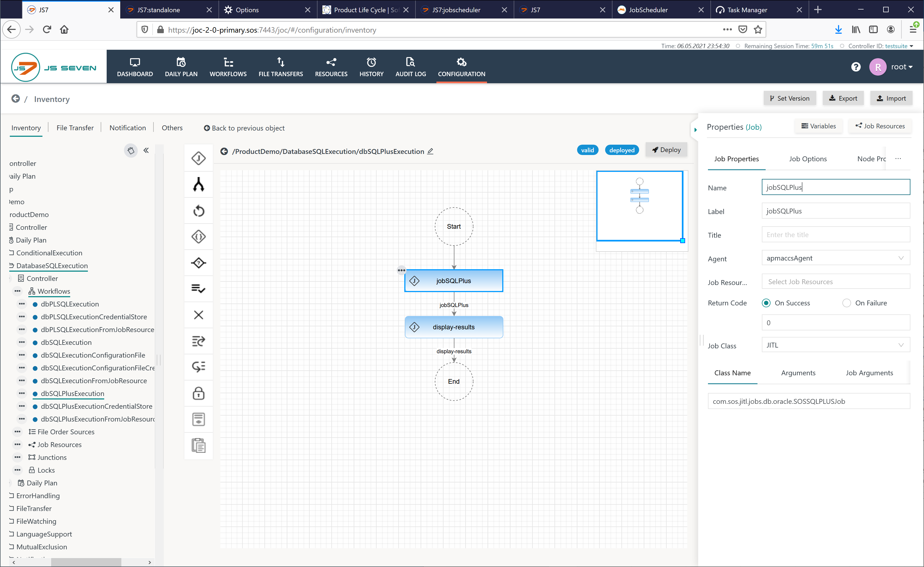This screenshot has height=567, width=924.
Task: Click the rename pencil next to dbSQLPlusExecution path
Action: pos(430,151)
